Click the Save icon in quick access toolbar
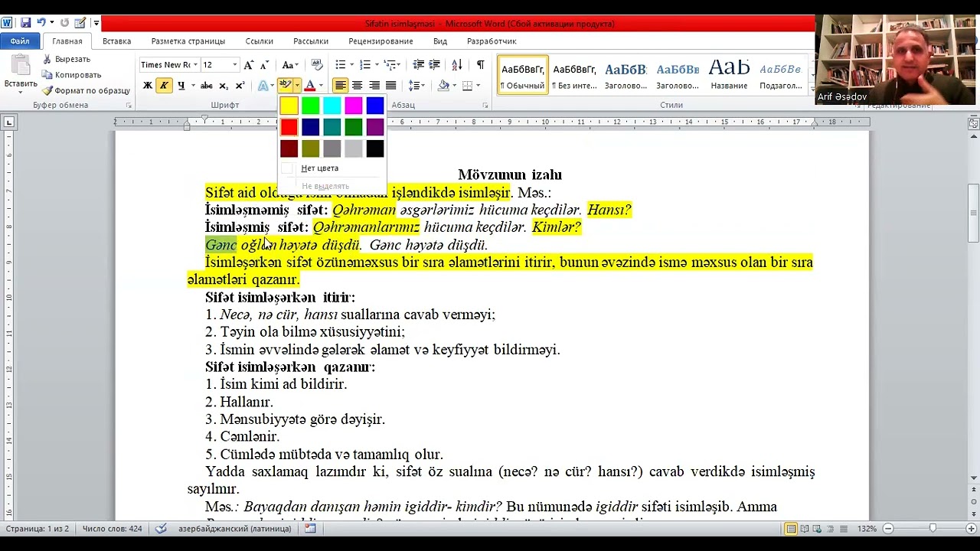Image resolution: width=980 pixels, height=551 pixels. 25,23
